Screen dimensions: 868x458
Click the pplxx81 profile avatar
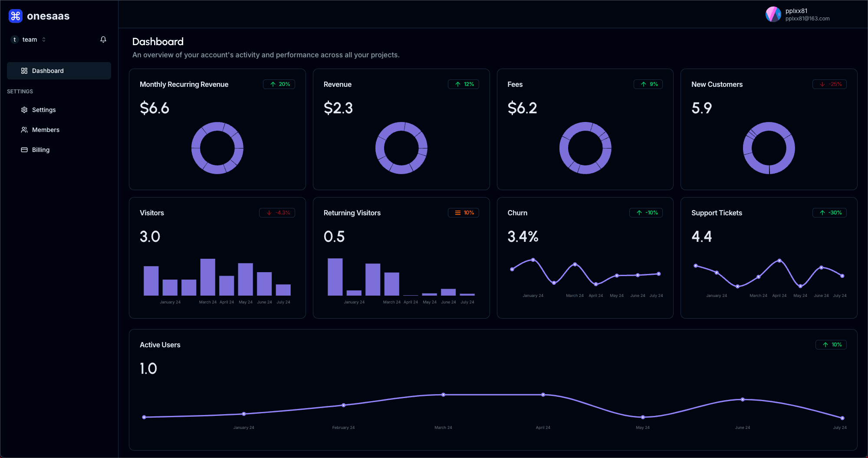[773, 14]
